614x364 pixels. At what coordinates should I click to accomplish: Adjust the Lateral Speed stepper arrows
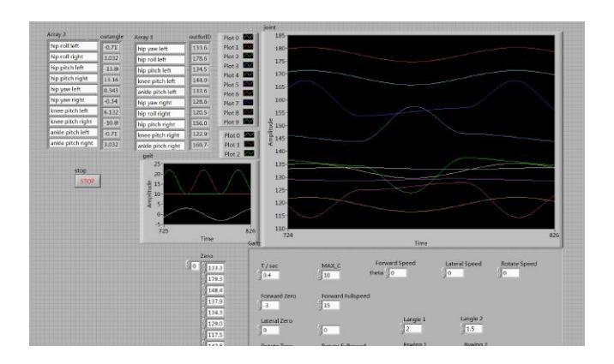coord(444,273)
